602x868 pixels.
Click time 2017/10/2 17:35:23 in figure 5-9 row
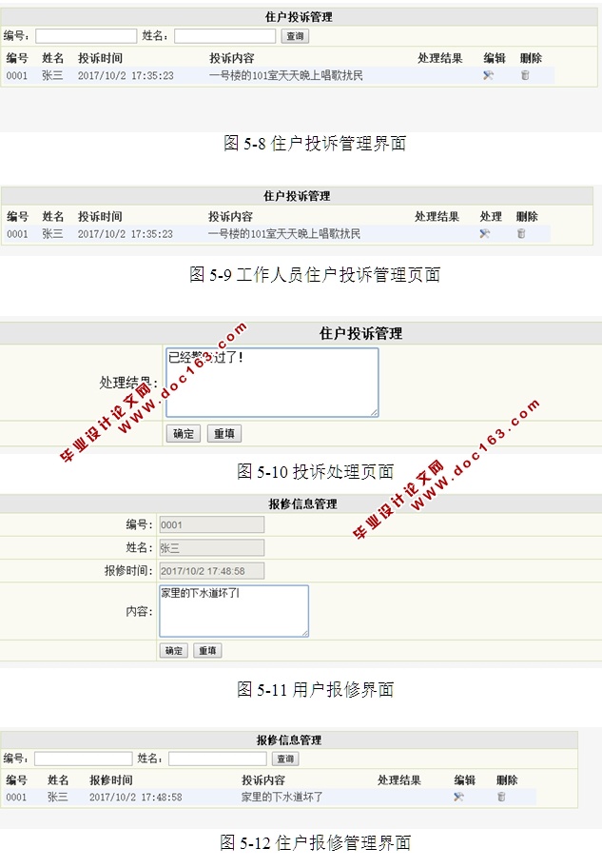tap(125, 234)
